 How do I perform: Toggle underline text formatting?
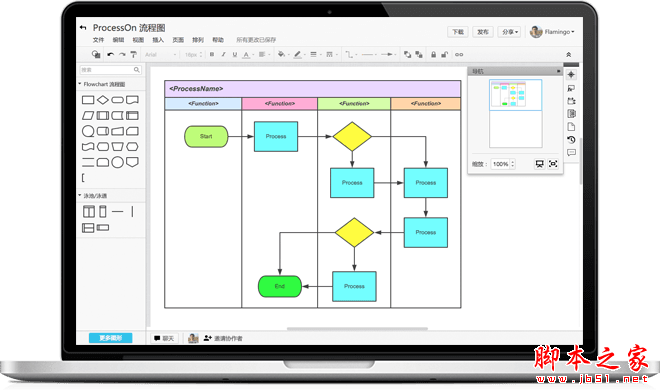point(235,54)
